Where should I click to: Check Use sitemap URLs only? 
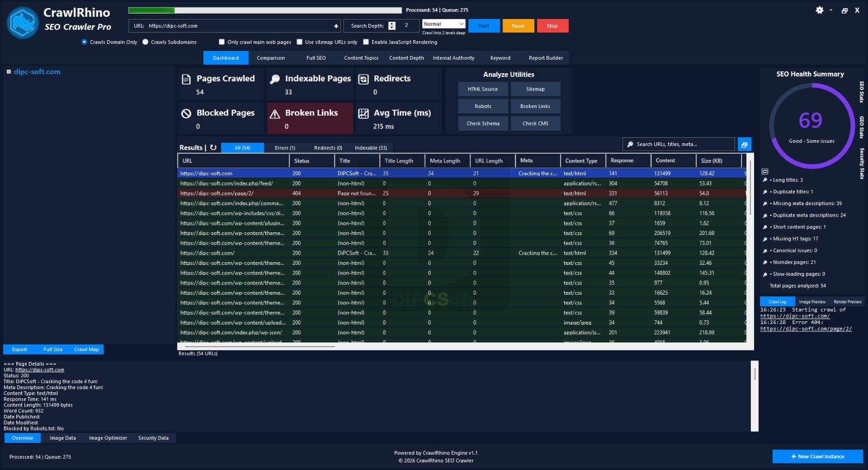tap(299, 42)
